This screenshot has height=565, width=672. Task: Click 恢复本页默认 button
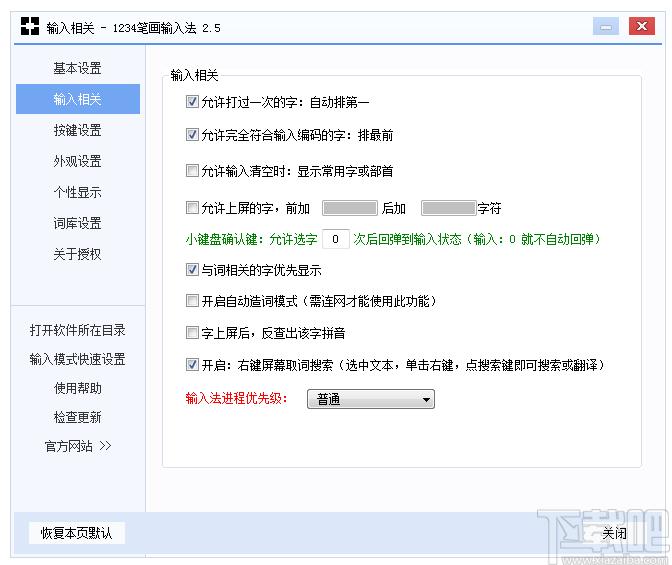pyautogui.click(x=77, y=533)
